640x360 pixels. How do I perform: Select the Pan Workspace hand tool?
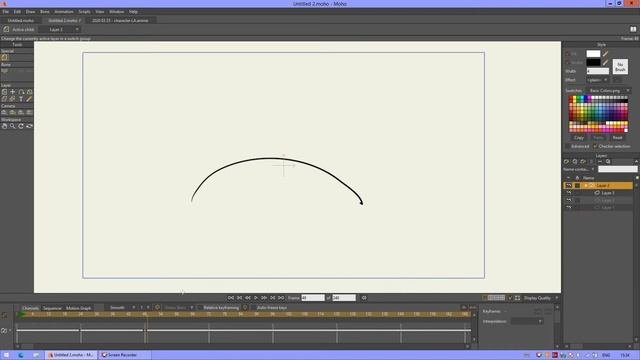point(4,126)
